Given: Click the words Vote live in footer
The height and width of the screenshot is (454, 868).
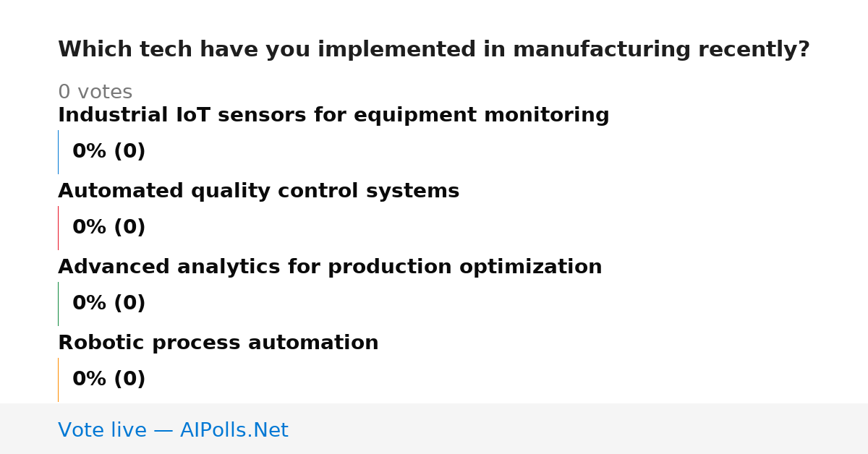Looking at the screenshot, I should tap(102, 431).
